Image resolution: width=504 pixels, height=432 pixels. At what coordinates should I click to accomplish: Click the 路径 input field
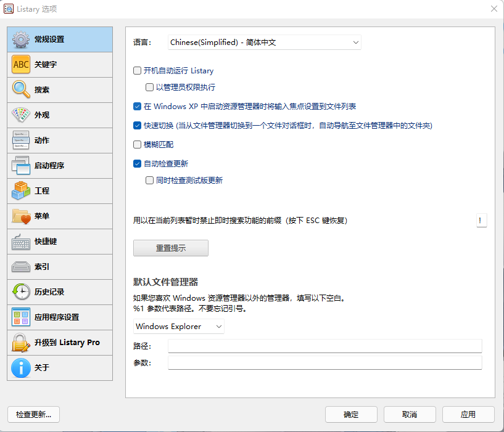[324, 346]
